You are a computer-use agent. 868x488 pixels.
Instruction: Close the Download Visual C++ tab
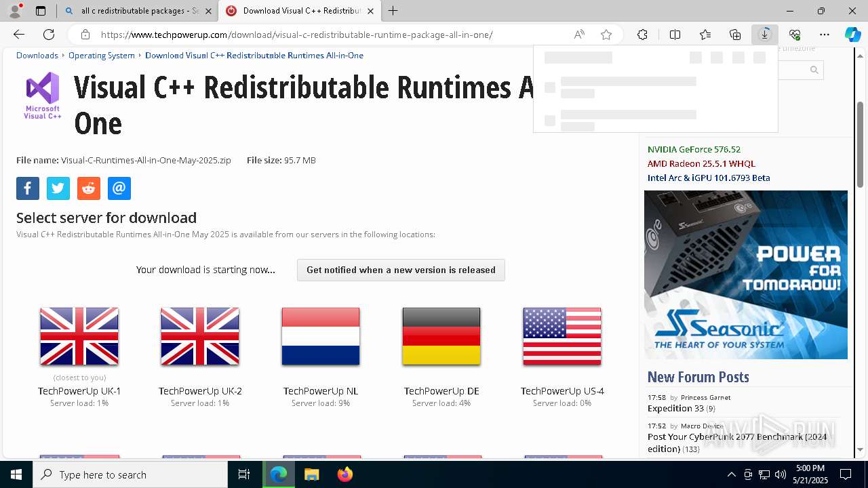click(x=370, y=11)
